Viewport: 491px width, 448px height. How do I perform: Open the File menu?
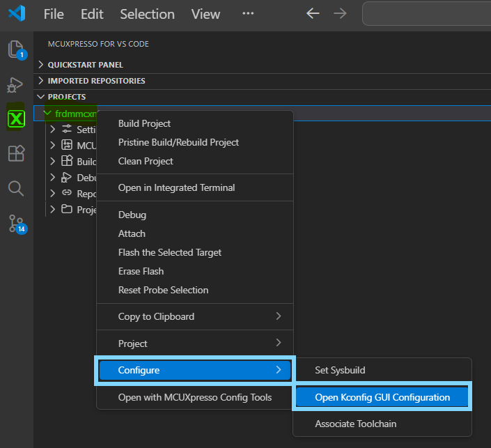(x=54, y=14)
